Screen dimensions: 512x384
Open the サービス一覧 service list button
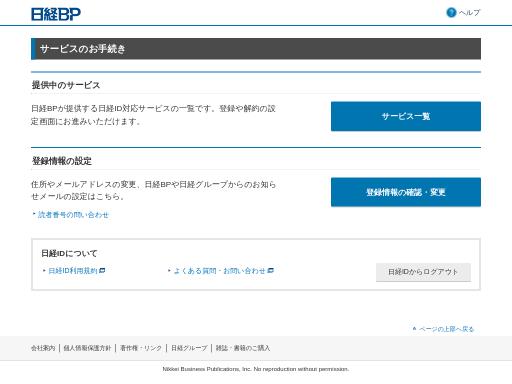[x=406, y=116]
